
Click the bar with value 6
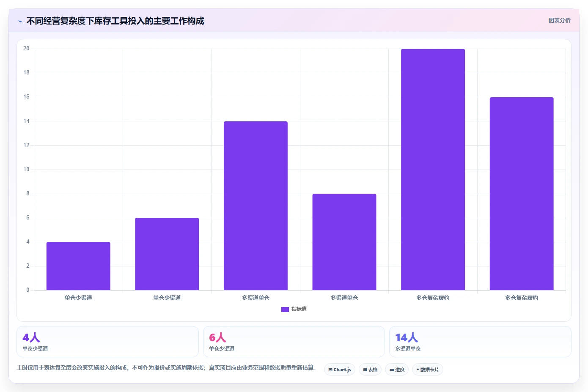click(167, 254)
